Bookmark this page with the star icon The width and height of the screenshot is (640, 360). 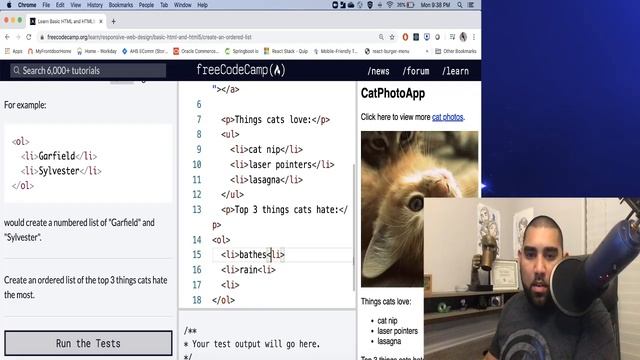tap(392, 37)
